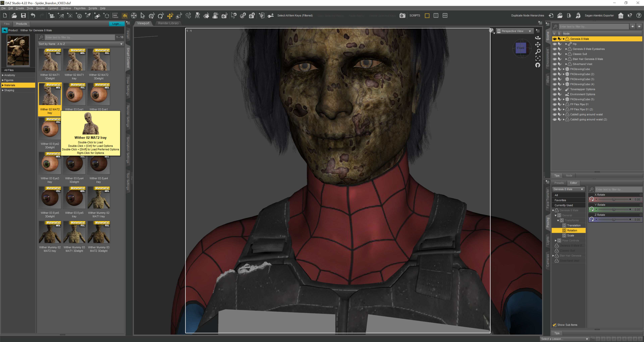This screenshot has width=644, height=342.
Task: Switch to four-view viewport layout
Action: (x=445, y=15)
